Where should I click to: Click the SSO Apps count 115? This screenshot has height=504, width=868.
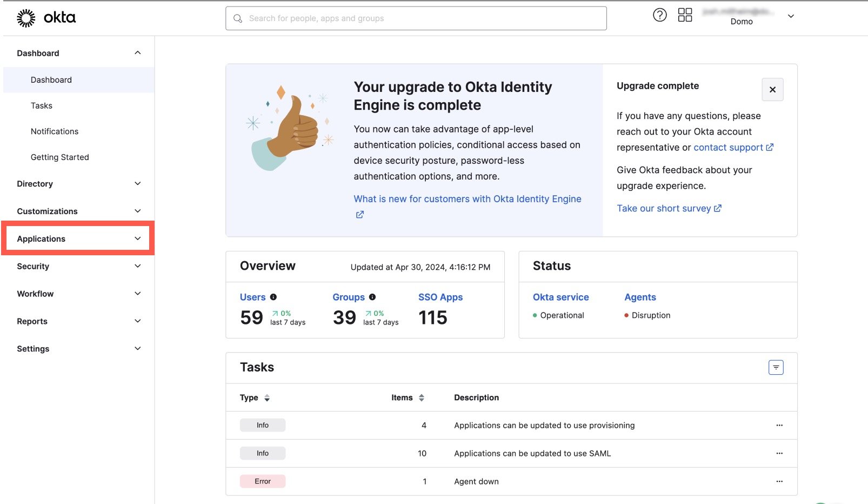(x=433, y=317)
